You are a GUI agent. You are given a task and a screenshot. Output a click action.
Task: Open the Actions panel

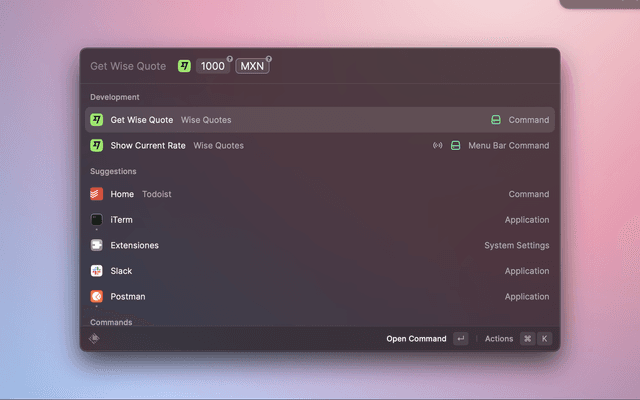(499, 339)
